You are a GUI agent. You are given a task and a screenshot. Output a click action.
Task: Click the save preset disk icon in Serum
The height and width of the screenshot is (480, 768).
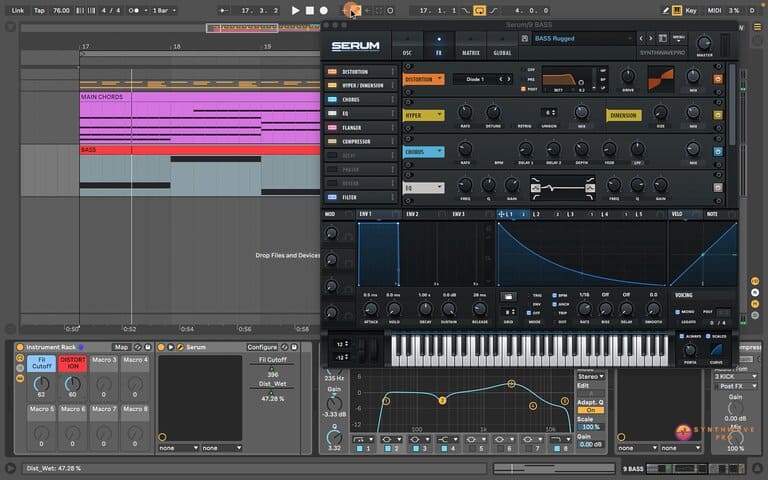525,38
